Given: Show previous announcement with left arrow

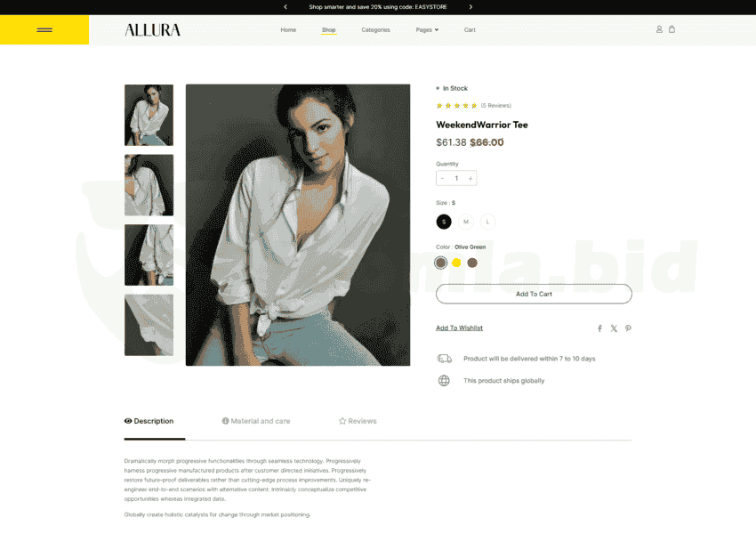Looking at the screenshot, I should pyautogui.click(x=286, y=7).
